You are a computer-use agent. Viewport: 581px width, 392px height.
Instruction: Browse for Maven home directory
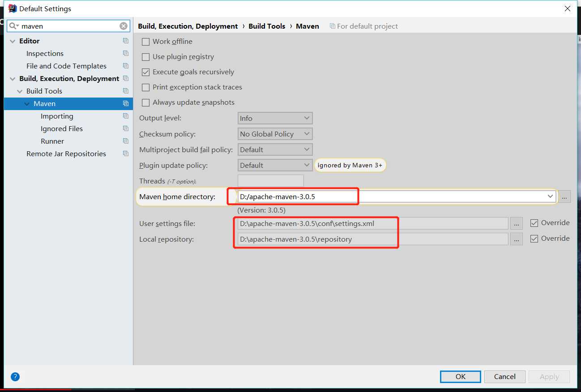564,196
